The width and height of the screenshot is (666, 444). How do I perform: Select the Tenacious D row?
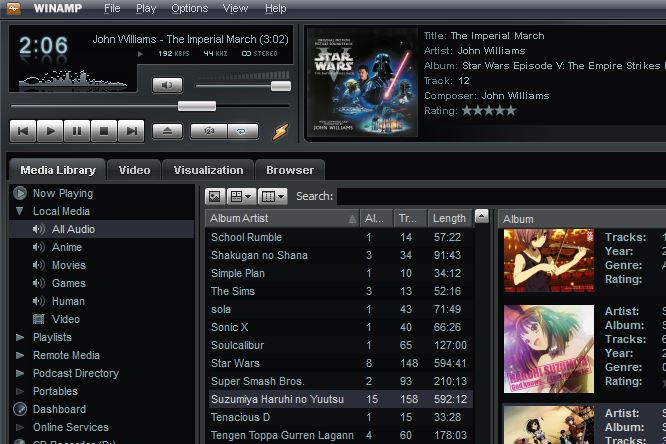pos(340,417)
